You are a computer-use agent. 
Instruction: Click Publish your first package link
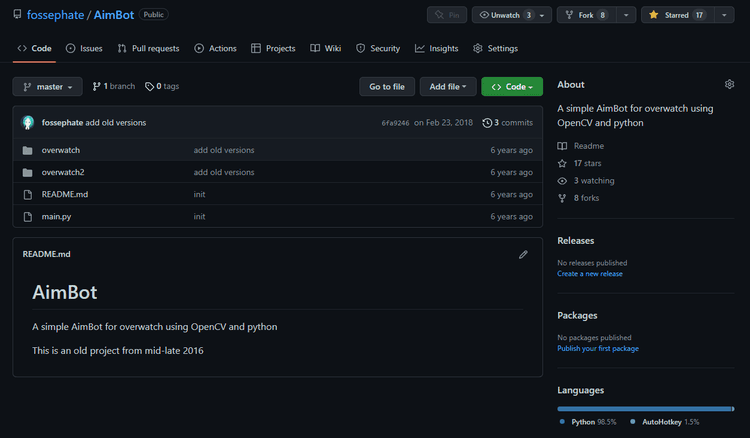pos(598,348)
